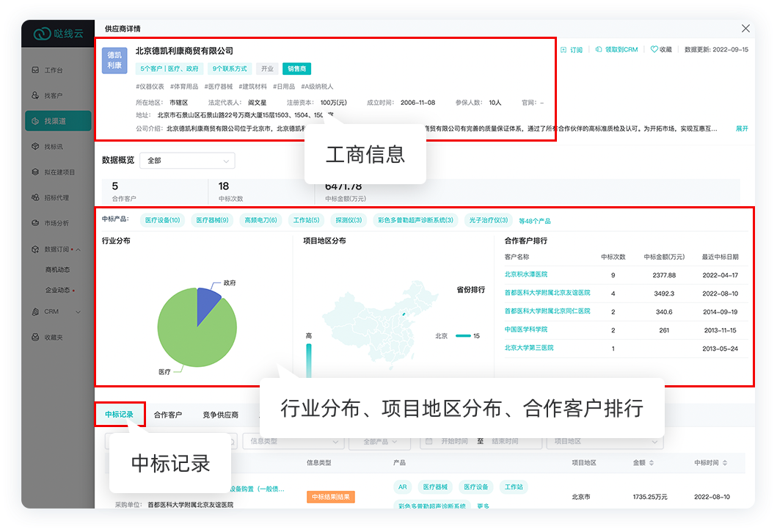777x532 pixels.
Task: Click the 工作站(5) product tag
Action: [x=306, y=220]
